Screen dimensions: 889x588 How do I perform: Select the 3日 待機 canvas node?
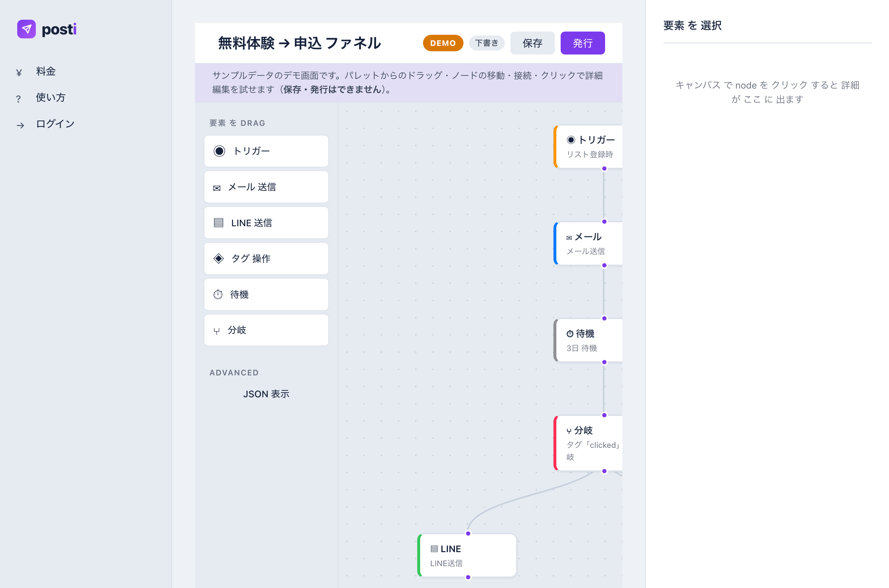tap(588, 340)
